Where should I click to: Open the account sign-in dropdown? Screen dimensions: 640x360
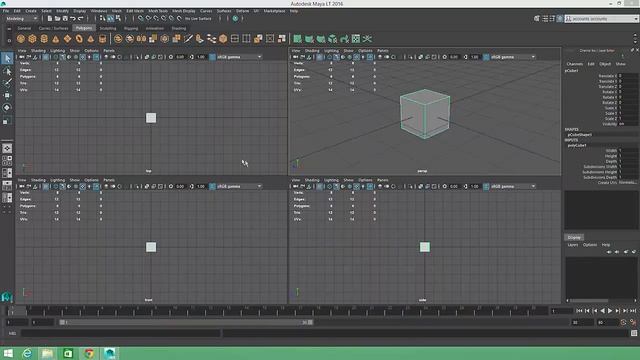click(x=602, y=19)
